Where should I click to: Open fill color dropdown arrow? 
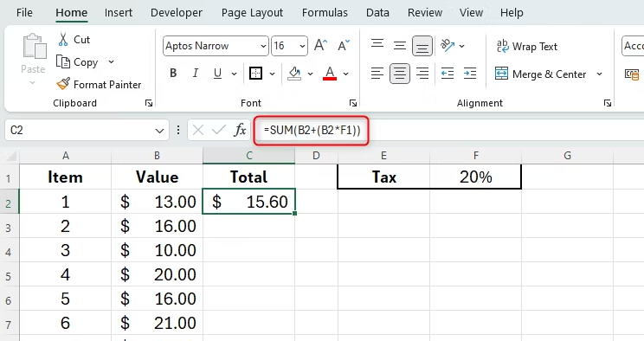point(310,74)
